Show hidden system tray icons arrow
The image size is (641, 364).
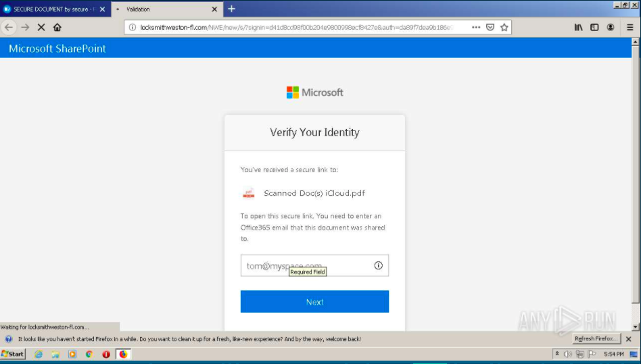[x=556, y=354]
